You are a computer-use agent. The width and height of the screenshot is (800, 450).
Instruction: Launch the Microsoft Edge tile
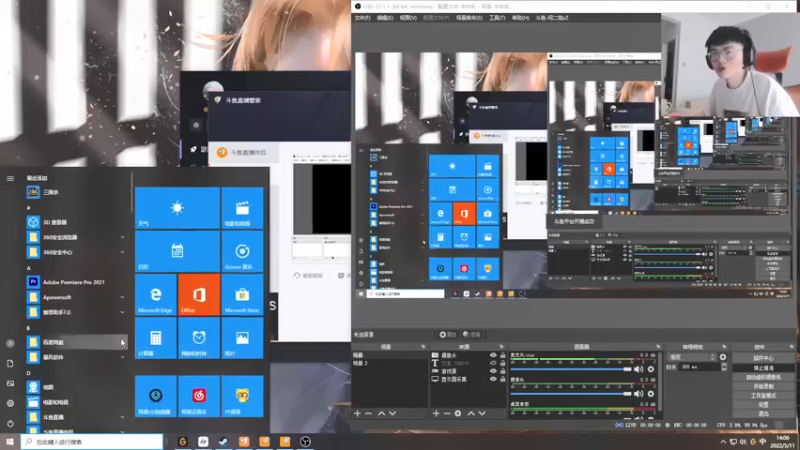[x=156, y=294]
